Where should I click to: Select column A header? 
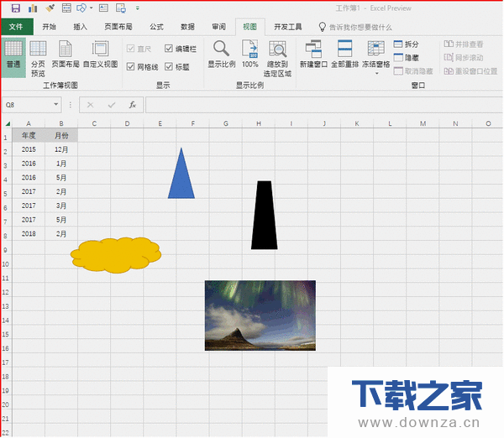pos(29,123)
